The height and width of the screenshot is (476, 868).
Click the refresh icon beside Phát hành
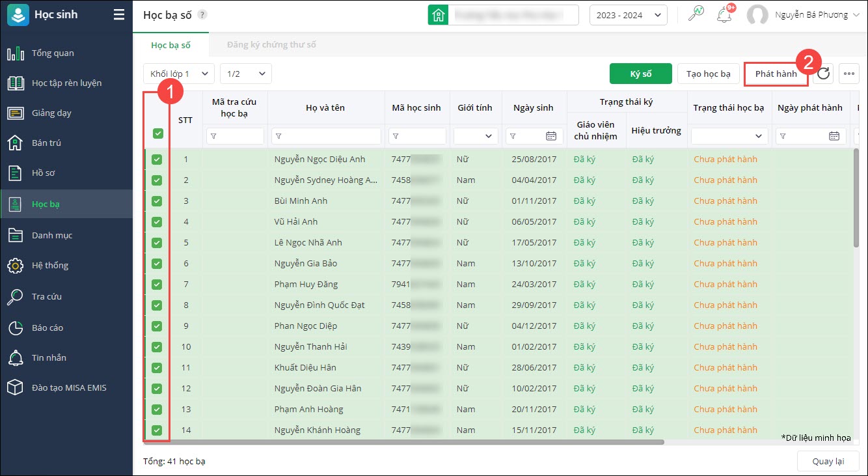[x=824, y=74]
